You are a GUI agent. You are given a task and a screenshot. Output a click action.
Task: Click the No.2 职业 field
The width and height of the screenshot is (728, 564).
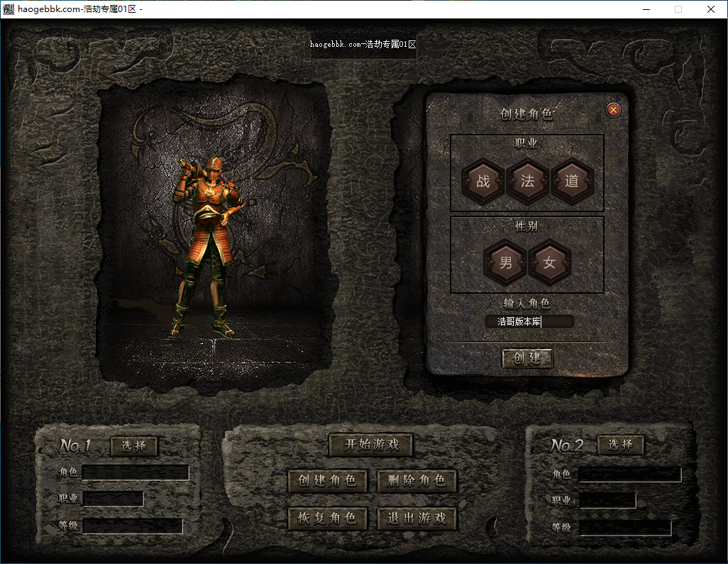click(608, 500)
